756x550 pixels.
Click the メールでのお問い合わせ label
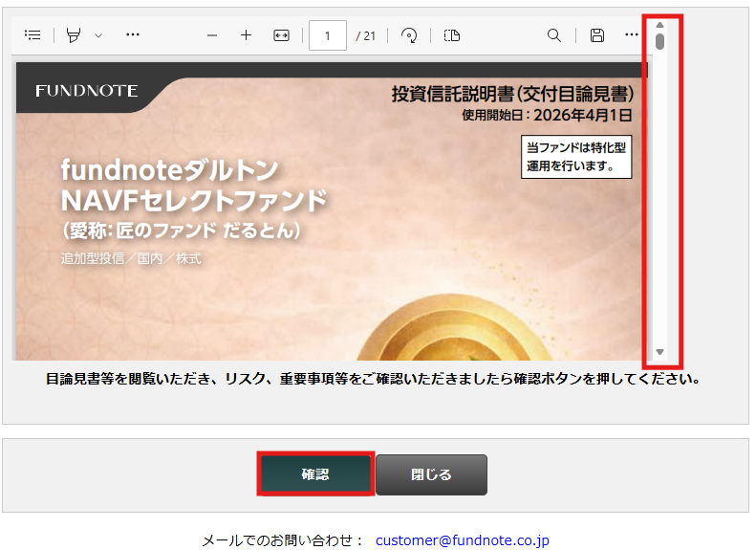coord(283,540)
